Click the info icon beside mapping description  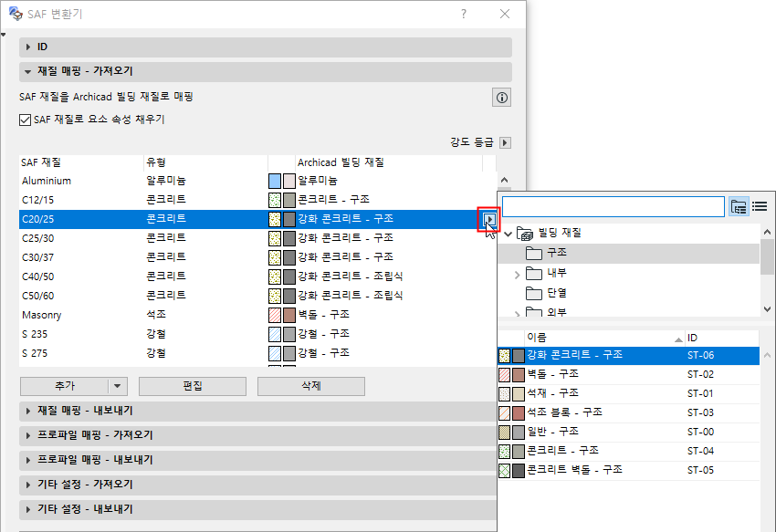(501, 98)
